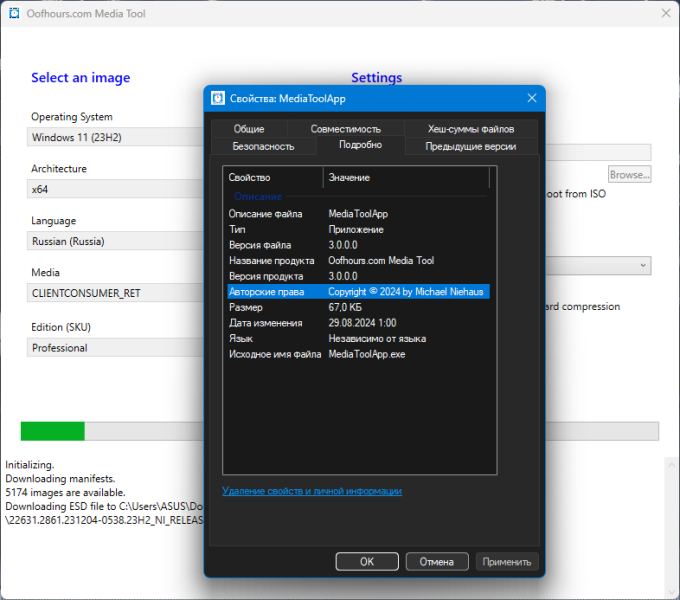Open the Хеш-суммы файлов tab
The image size is (680, 600).
tap(471, 129)
